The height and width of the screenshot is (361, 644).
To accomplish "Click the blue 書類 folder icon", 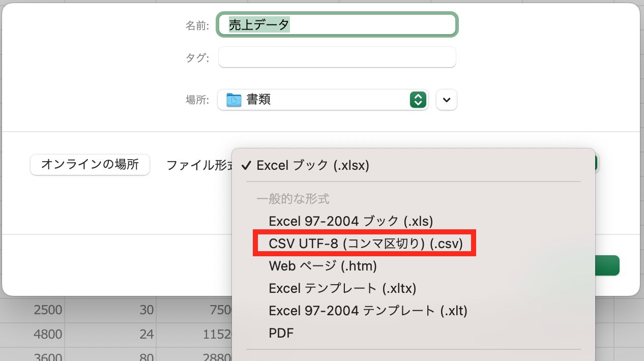I will pos(234,100).
